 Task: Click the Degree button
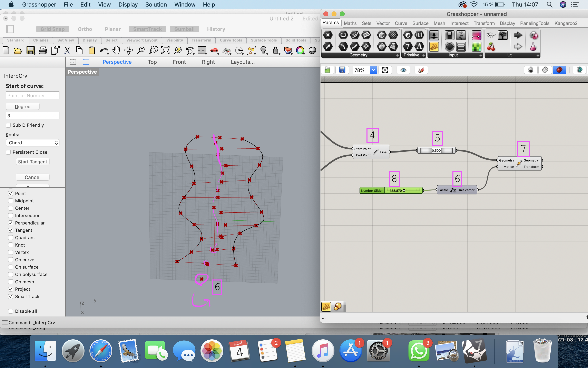click(x=23, y=106)
